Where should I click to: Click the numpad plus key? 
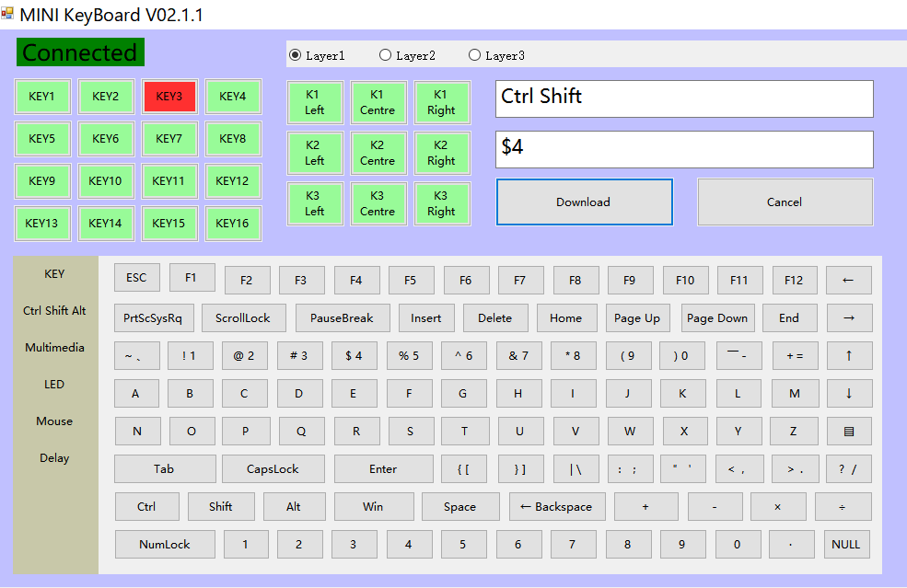tap(645, 507)
